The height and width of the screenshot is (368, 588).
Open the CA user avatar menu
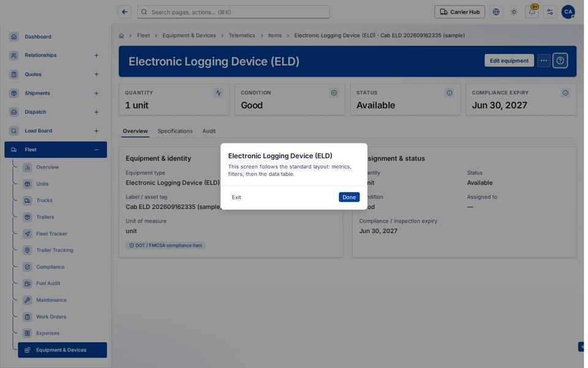point(568,12)
